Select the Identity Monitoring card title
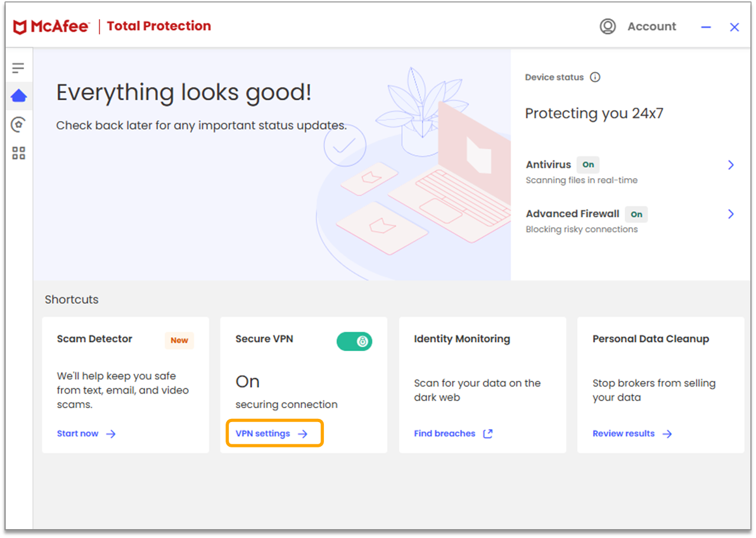The width and height of the screenshot is (756, 538). point(461,339)
